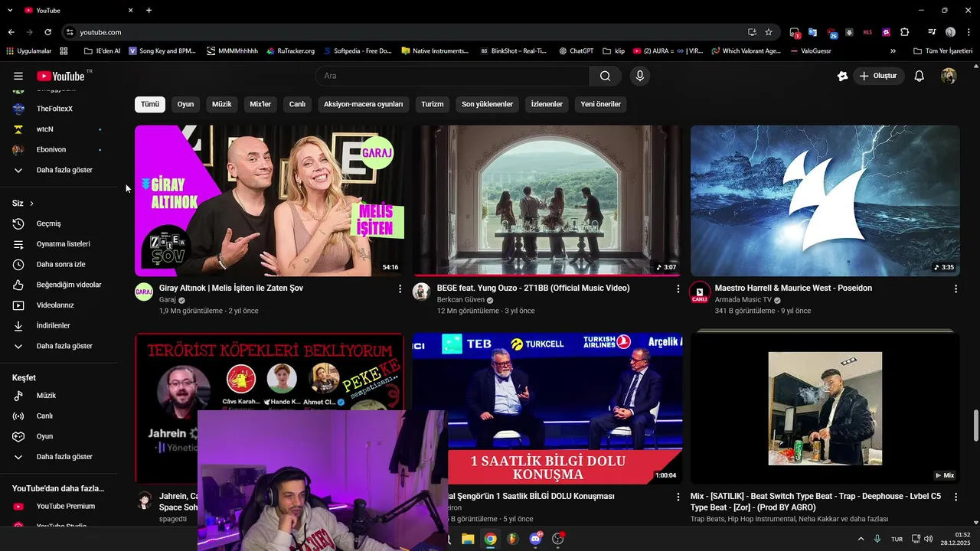Open options menu for Giray Altınok video
The image size is (980, 551).
click(400, 289)
